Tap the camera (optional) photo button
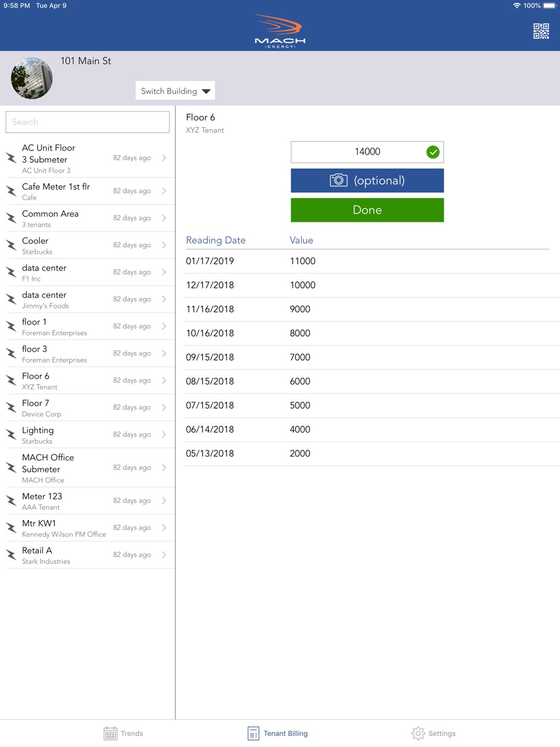 point(367,181)
